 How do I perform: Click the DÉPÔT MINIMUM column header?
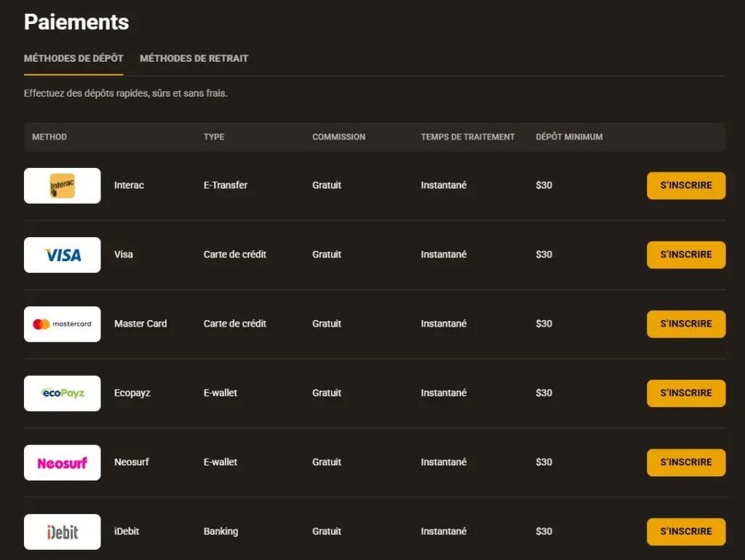click(569, 137)
